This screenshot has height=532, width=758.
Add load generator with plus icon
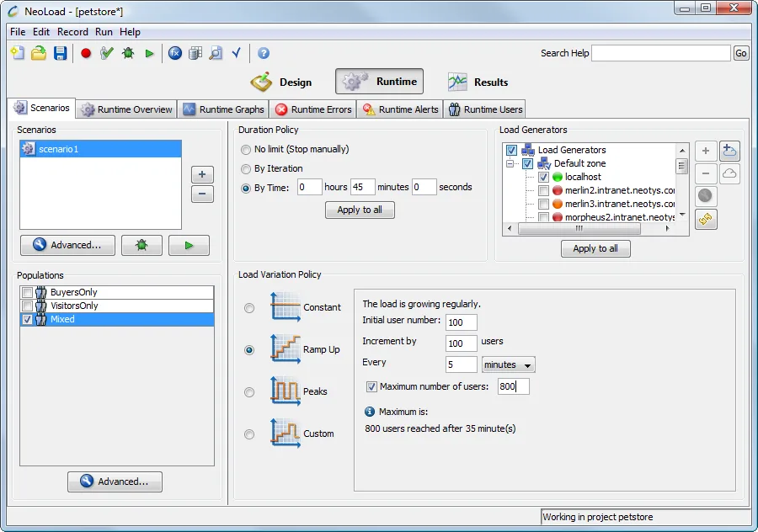tap(706, 152)
